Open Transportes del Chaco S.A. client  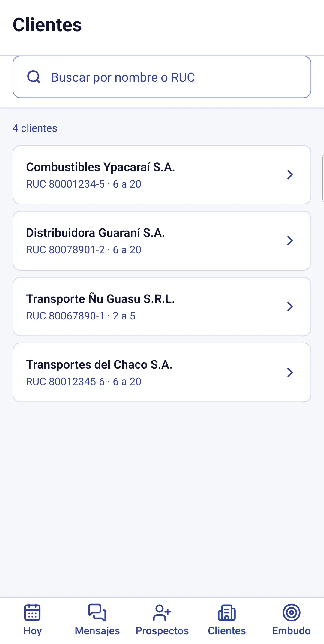tap(162, 372)
